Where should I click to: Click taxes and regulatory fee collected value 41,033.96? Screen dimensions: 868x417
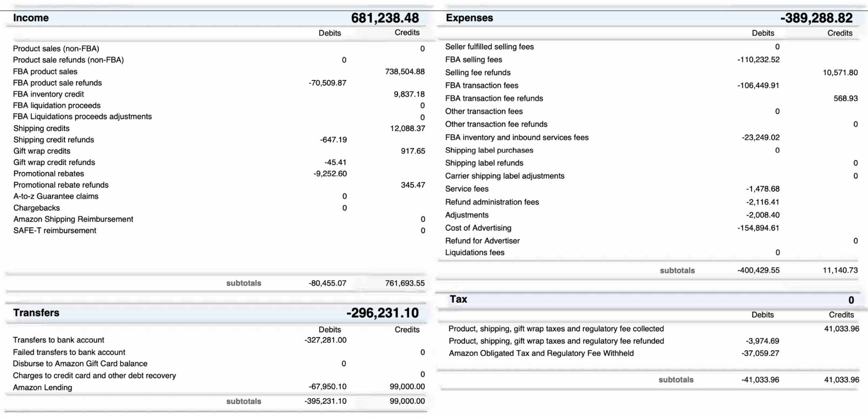tap(841, 329)
